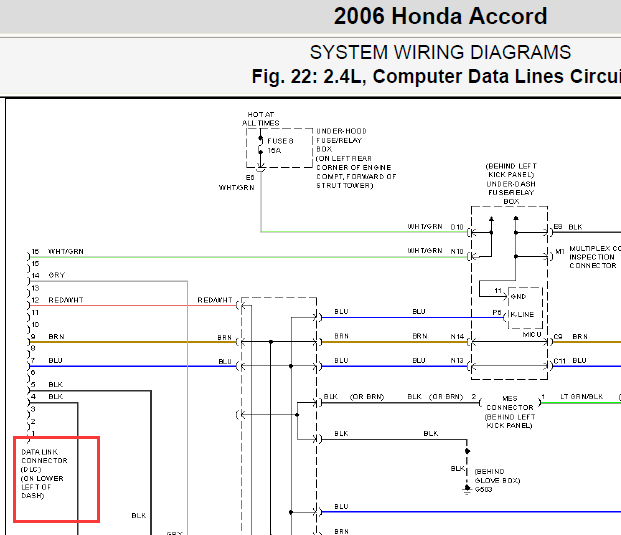Click the '(BEHIND GLOVE BOX)' note
Image resolution: width=621 pixels, height=535 pixels.
[497, 476]
